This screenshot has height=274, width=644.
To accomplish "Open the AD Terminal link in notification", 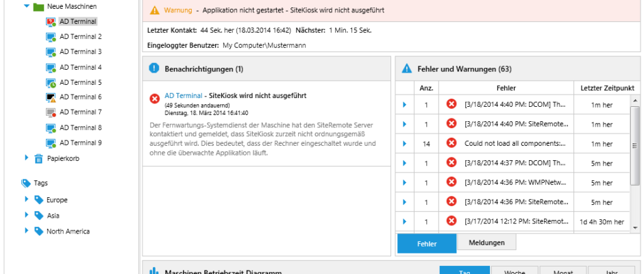I will tap(184, 95).
